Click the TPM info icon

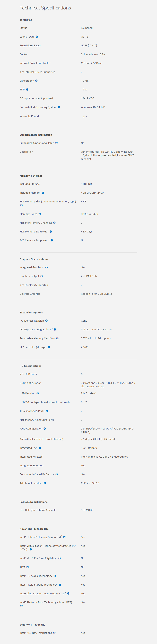point(27,567)
